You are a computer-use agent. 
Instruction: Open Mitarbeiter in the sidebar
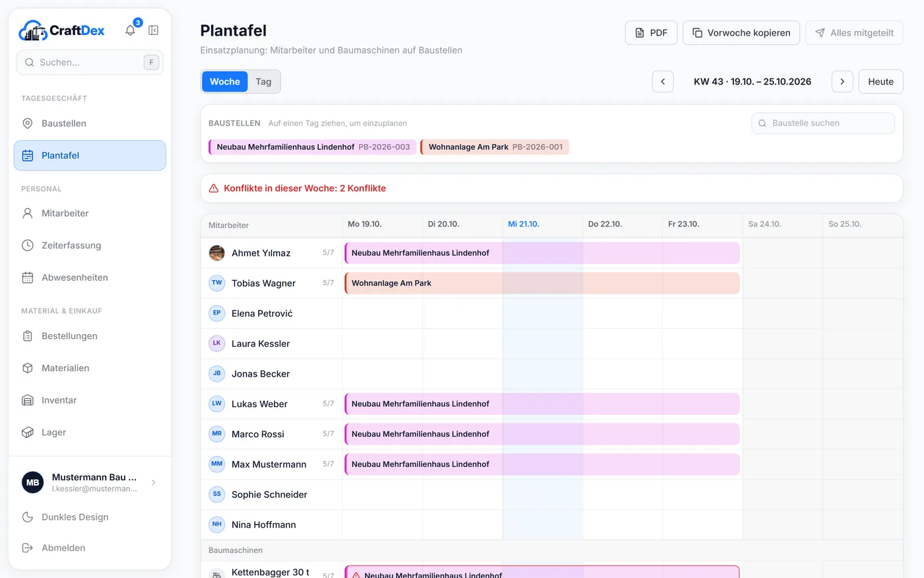[90, 213]
